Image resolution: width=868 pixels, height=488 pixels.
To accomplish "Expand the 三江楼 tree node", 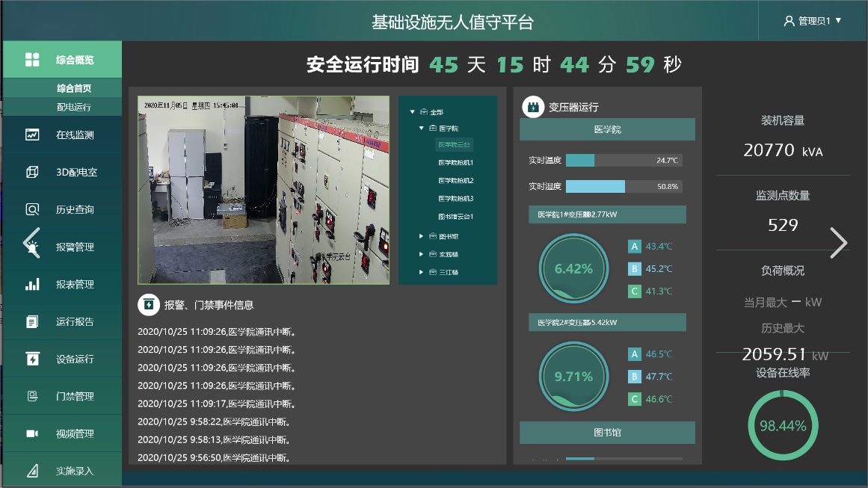I will [x=422, y=273].
